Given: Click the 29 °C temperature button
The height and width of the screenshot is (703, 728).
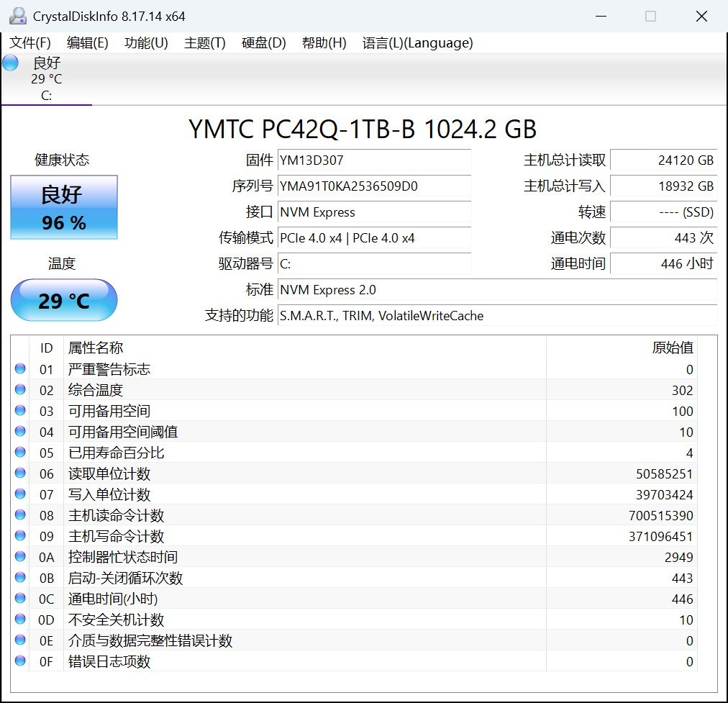Looking at the screenshot, I should click(64, 301).
